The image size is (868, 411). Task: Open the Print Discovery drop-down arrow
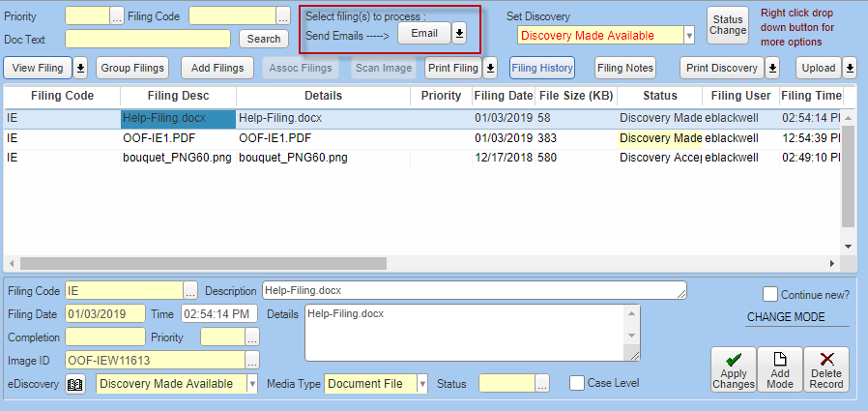(x=772, y=68)
